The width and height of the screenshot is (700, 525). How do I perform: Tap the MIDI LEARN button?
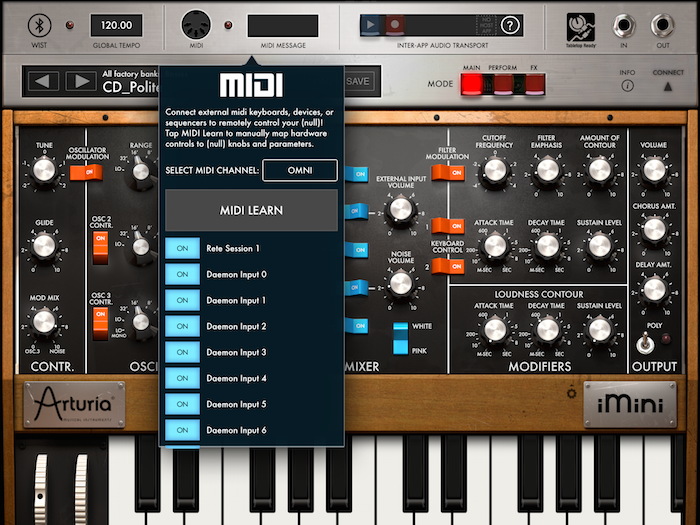(x=251, y=210)
